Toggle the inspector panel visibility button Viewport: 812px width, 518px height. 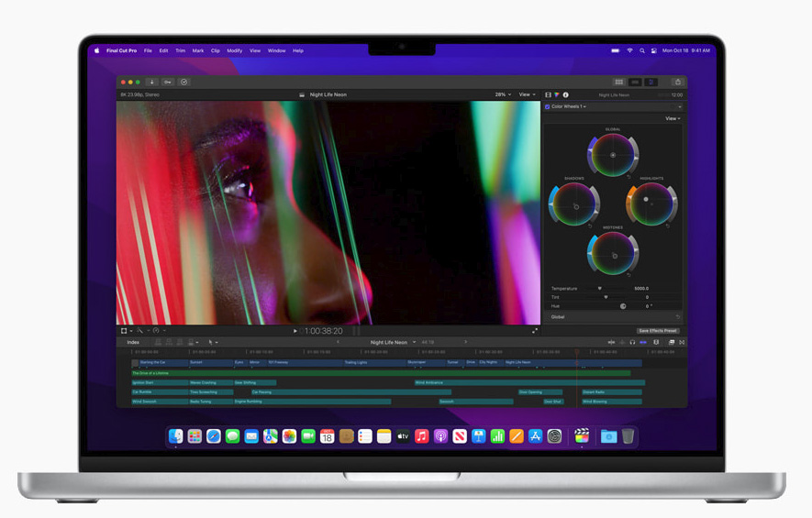coord(651,82)
